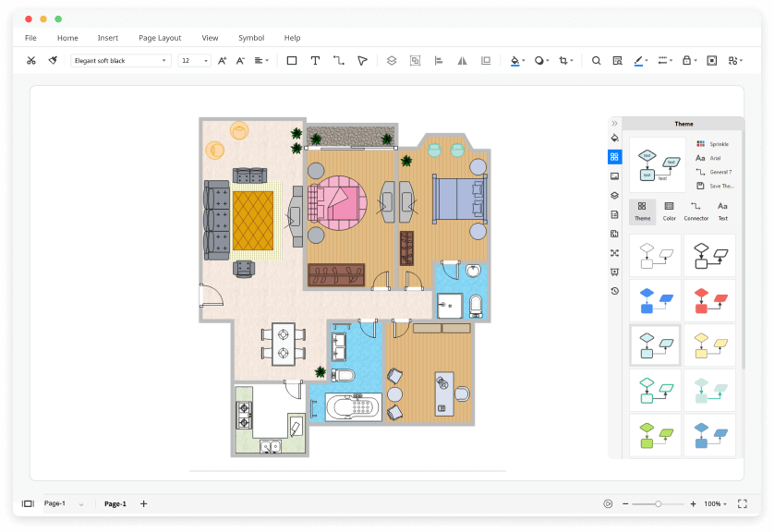774x532 pixels.
Task: Enable the increase font size control
Action: (x=223, y=60)
